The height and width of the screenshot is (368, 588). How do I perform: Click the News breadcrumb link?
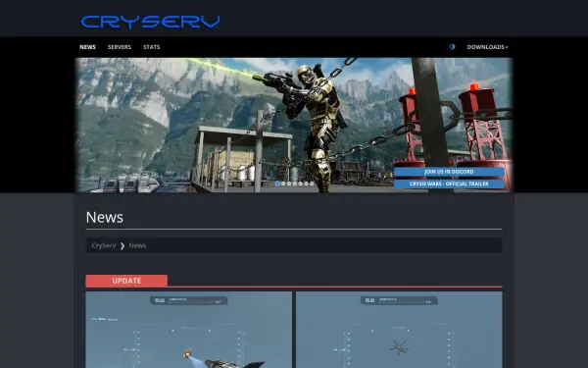[x=137, y=245]
